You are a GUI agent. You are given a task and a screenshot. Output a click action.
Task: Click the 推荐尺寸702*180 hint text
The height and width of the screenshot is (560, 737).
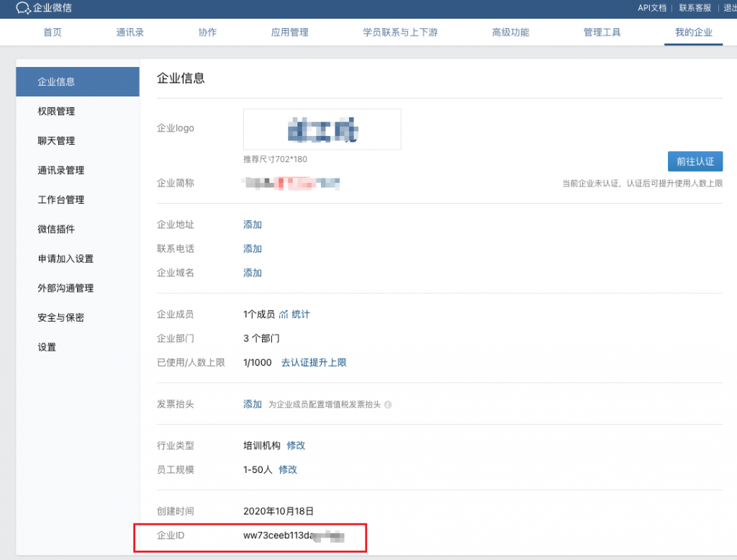(x=276, y=159)
